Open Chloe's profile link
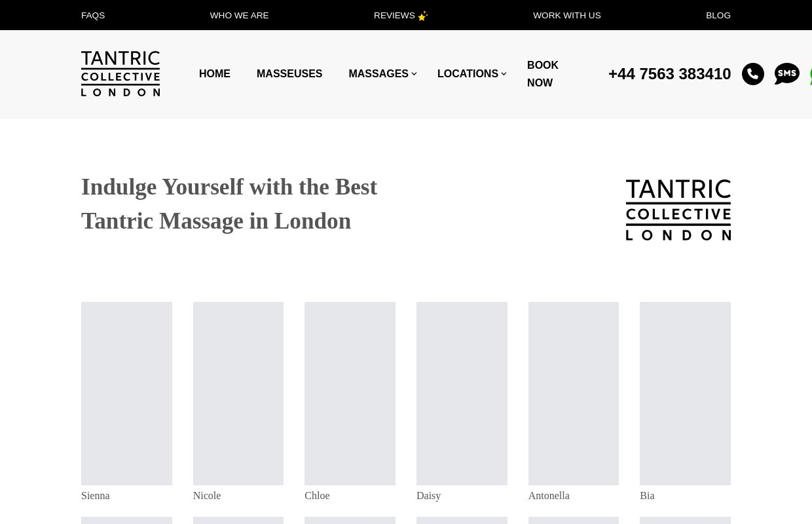Screen dimensions: 812x524 tap(317, 495)
